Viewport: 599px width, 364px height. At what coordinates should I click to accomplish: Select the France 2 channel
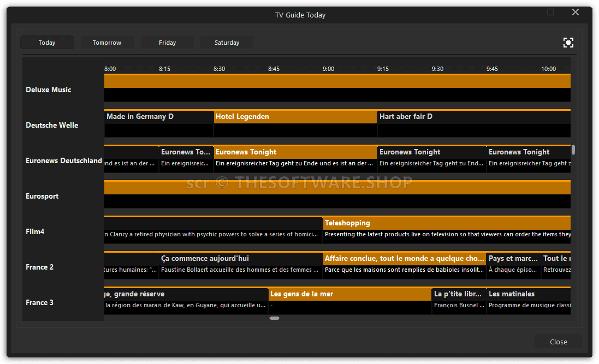pyautogui.click(x=40, y=267)
